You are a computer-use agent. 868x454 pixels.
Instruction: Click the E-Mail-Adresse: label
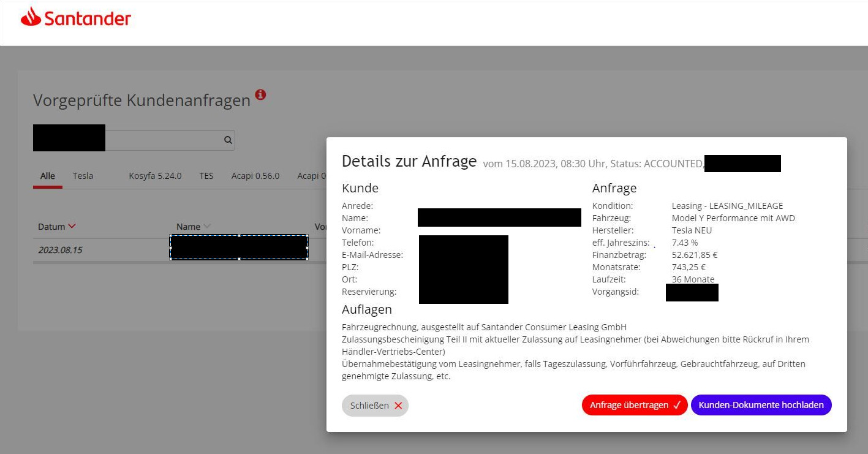click(372, 255)
